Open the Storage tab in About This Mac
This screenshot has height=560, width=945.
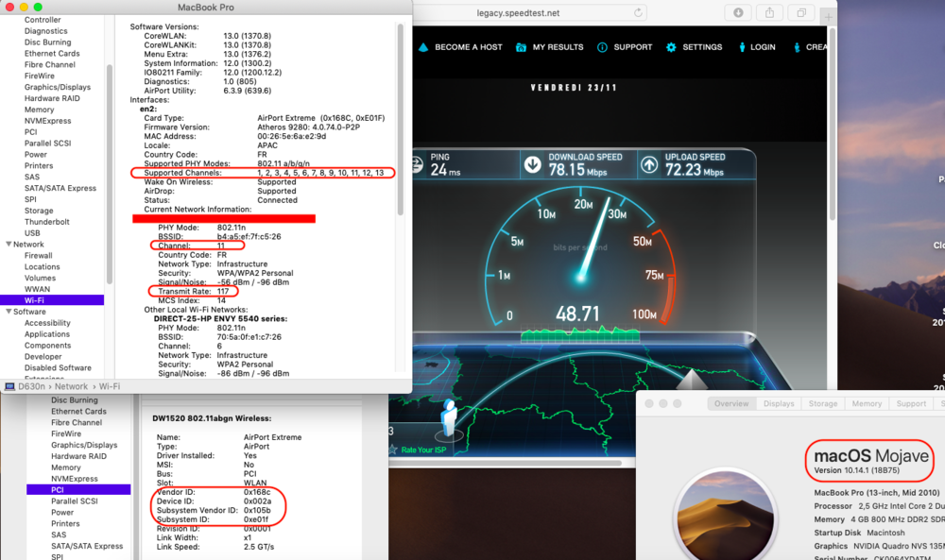[822, 403]
